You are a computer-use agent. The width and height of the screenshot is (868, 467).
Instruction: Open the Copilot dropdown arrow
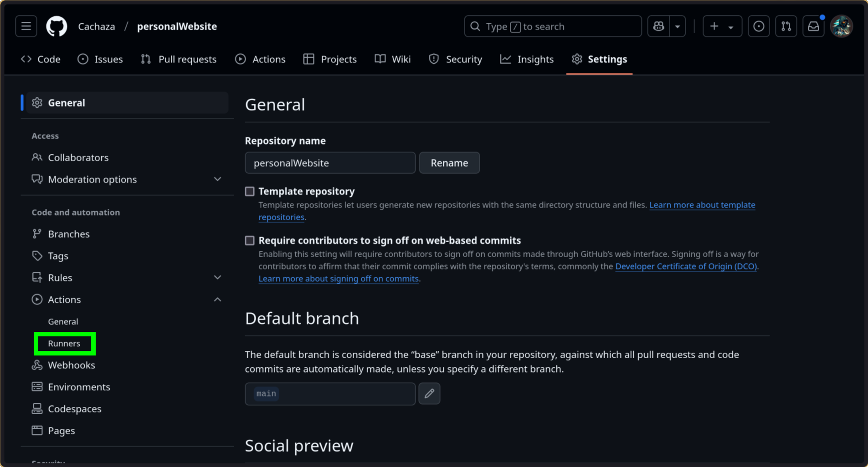pyautogui.click(x=678, y=26)
